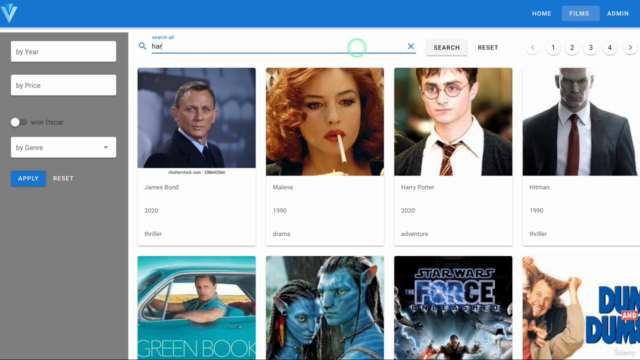The width and height of the screenshot is (640, 360).
Task: Go to next page with right chevron
Action: tap(630, 48)
